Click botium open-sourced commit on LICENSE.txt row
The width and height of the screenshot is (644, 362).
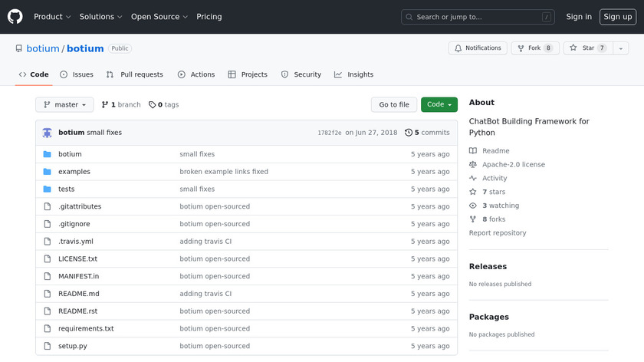click(x=215, y=259)
